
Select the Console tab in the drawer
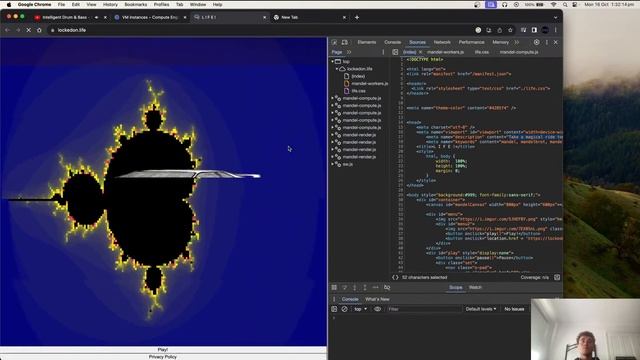pos(350,299)
